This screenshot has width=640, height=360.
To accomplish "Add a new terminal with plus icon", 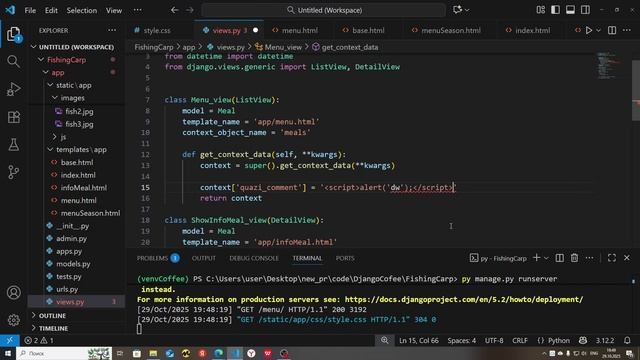I will (537, 258).
